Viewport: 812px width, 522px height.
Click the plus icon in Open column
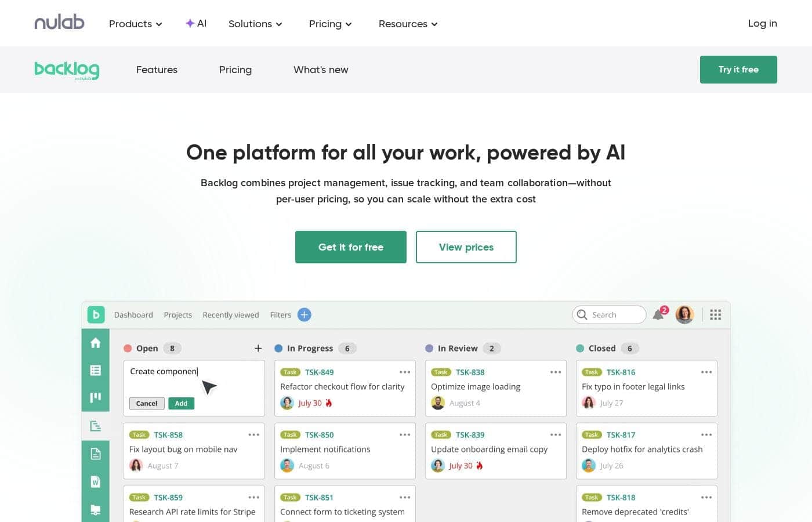click(x=258, y=348)
